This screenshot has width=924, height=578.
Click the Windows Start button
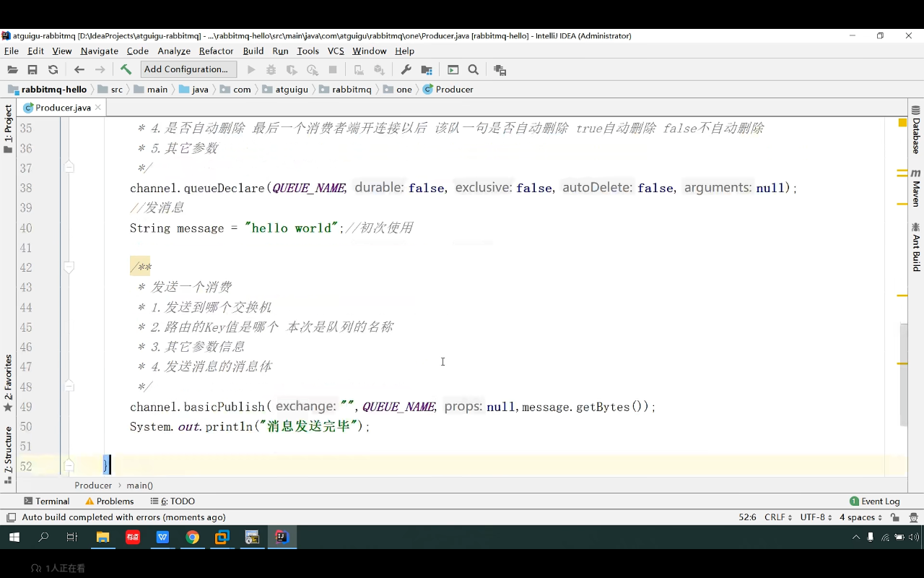(x=14, y=537)
